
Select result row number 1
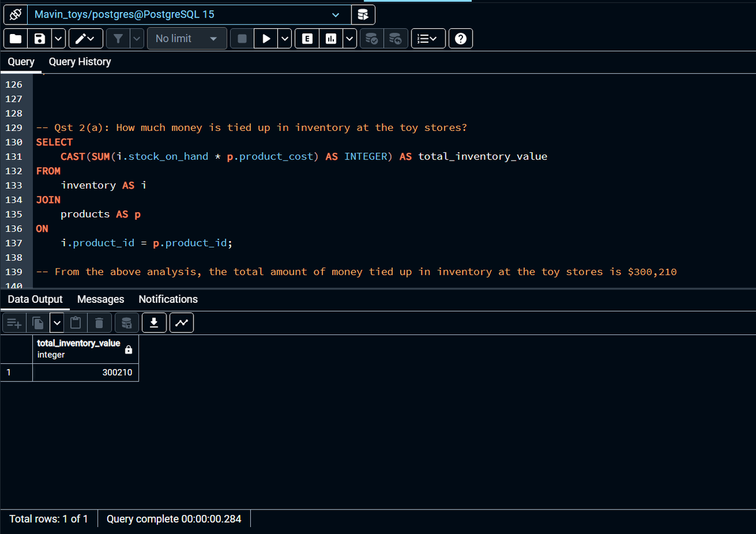pos(16,372)
